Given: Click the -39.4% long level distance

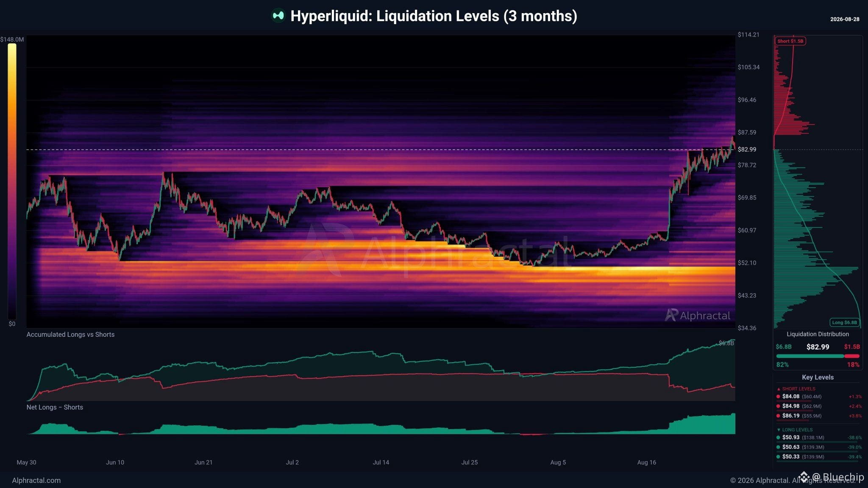Looking at the screenshot, I should tap(854, 457).
